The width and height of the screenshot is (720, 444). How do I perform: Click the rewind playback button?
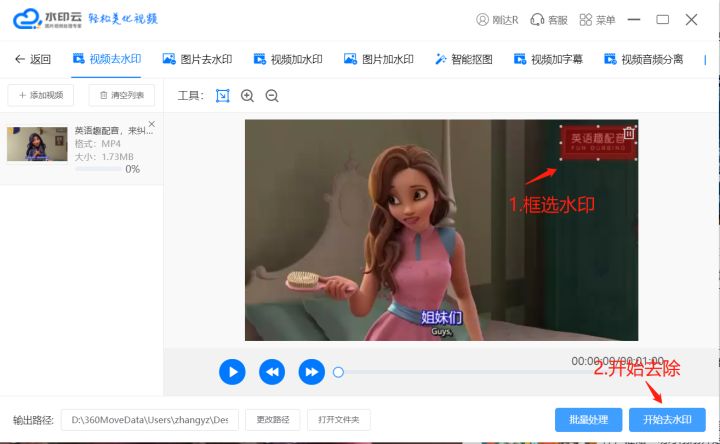[272, 372]
